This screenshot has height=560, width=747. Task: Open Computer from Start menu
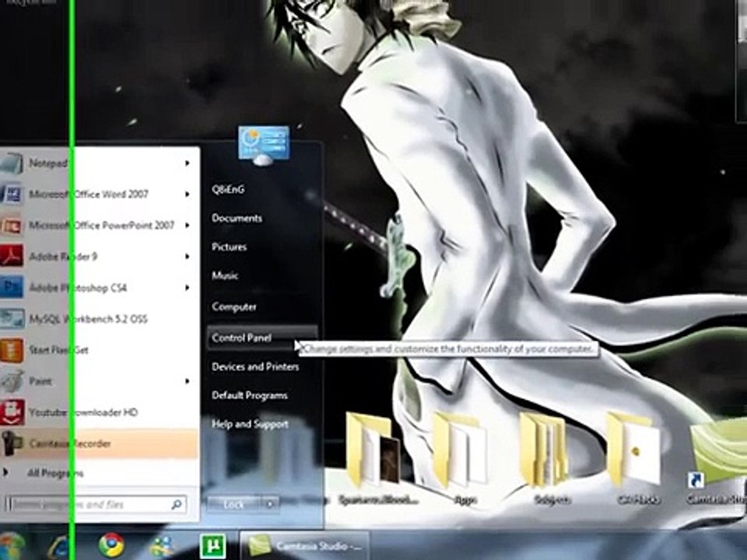234,306
